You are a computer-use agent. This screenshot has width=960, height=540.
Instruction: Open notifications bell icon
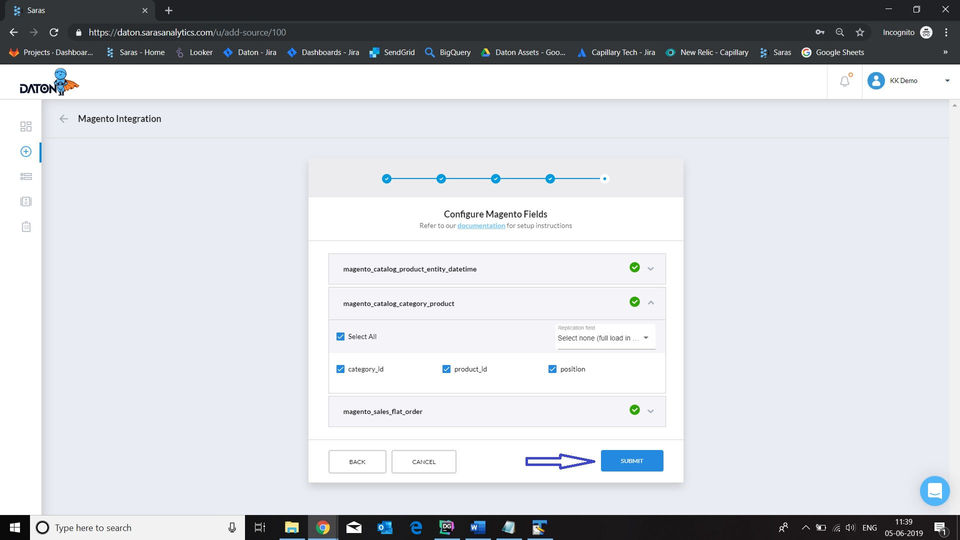click(x=845, y=81)
